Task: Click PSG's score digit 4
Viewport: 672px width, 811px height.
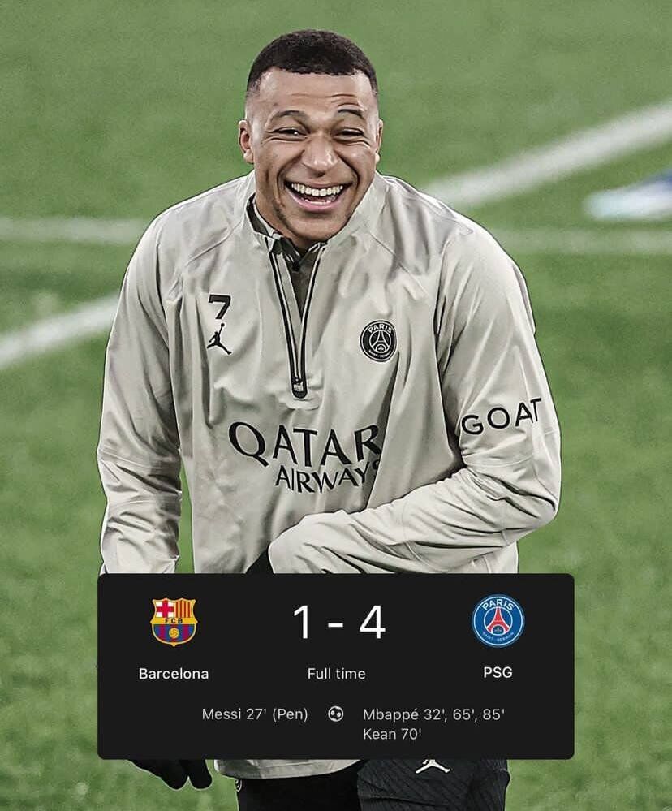Action: coord(373,622)
